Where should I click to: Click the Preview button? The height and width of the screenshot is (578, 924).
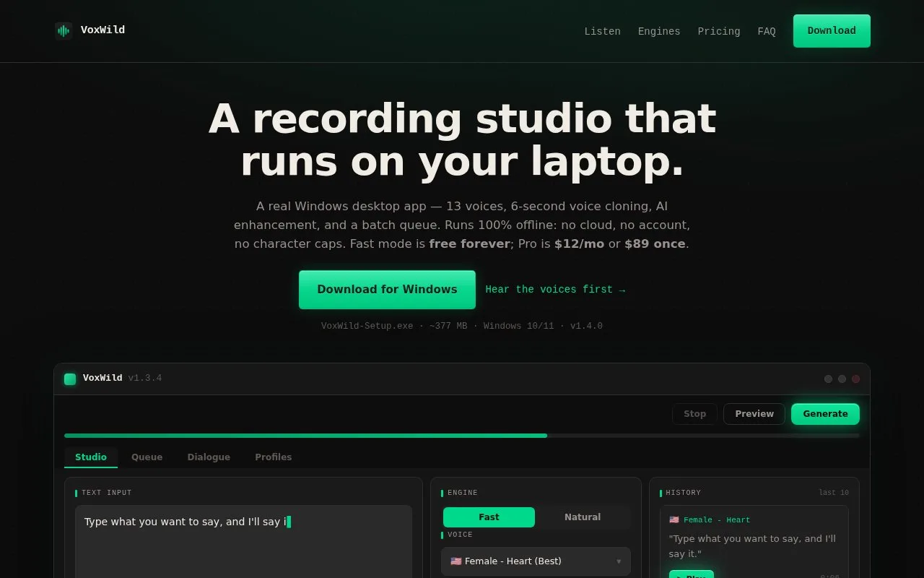tap(754, 414)
